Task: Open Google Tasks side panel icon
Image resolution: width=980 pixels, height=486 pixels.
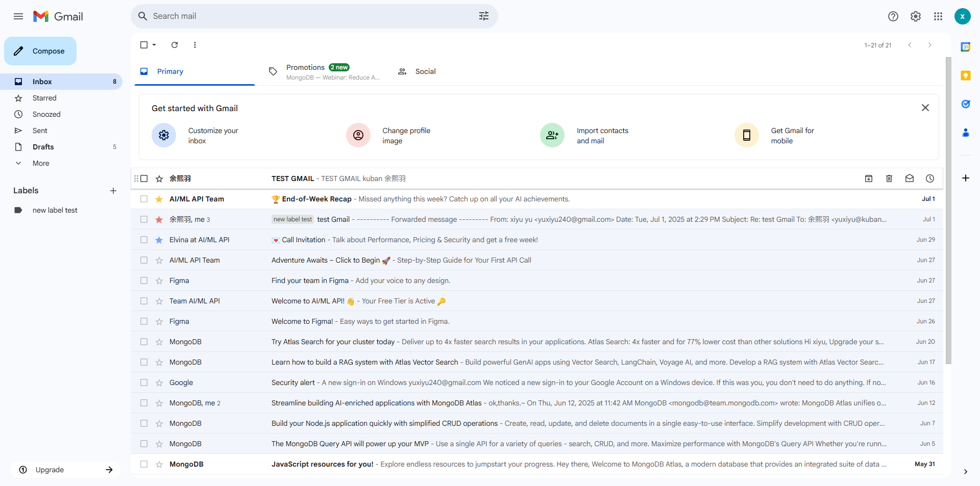Action: (965, 104)
